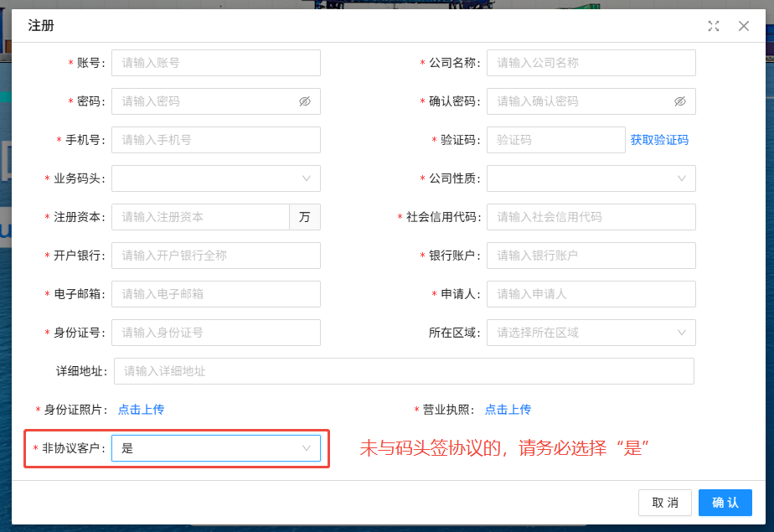The width and height of the screenshot is (774, 532).
Task: Click 点击上传 for 身份证照片
Action: point(142,410)
